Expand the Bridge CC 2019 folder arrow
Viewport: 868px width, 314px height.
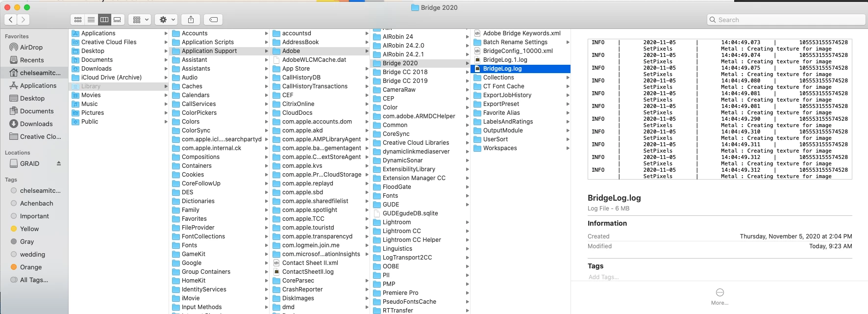467,81
